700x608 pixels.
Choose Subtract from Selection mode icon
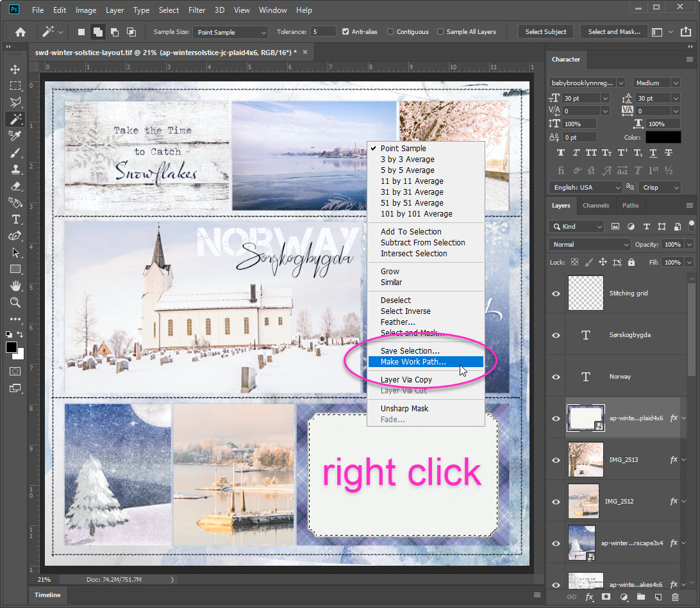[x=115, y=31]
